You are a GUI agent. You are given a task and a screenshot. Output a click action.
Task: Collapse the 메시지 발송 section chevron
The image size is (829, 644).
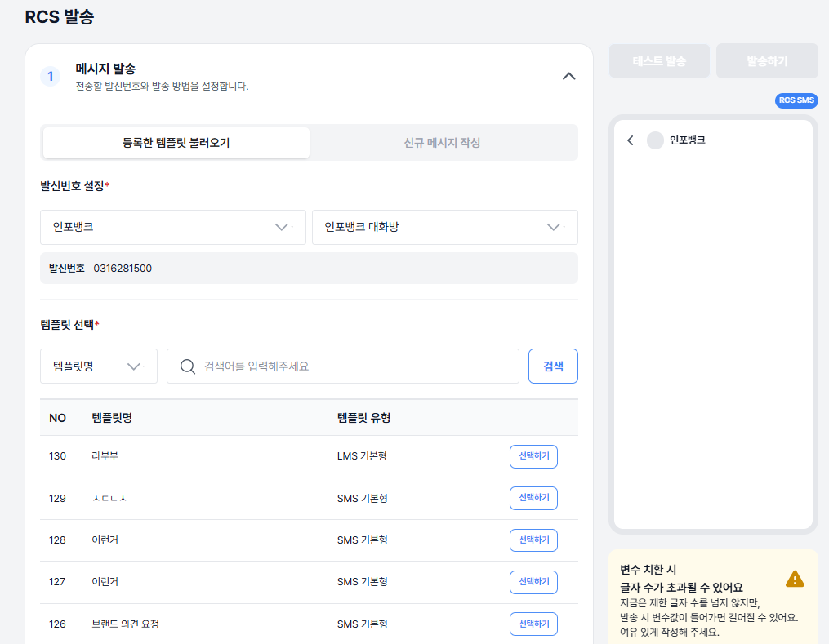[x=569, y=76]
